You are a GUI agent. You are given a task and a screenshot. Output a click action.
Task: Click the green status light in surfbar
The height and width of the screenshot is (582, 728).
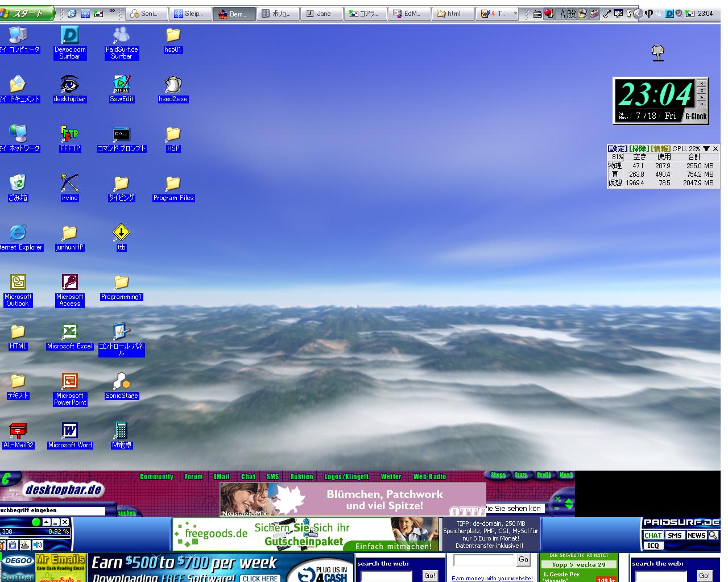click(36, 522)
